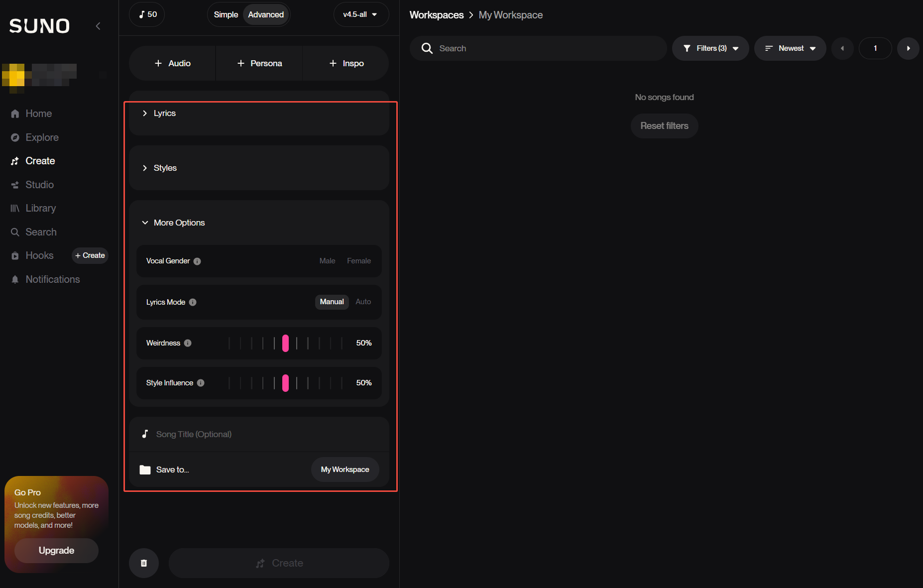Click the trash icon to clear the form
Viewport: 923px width, 588px height.
coord(144,563)
